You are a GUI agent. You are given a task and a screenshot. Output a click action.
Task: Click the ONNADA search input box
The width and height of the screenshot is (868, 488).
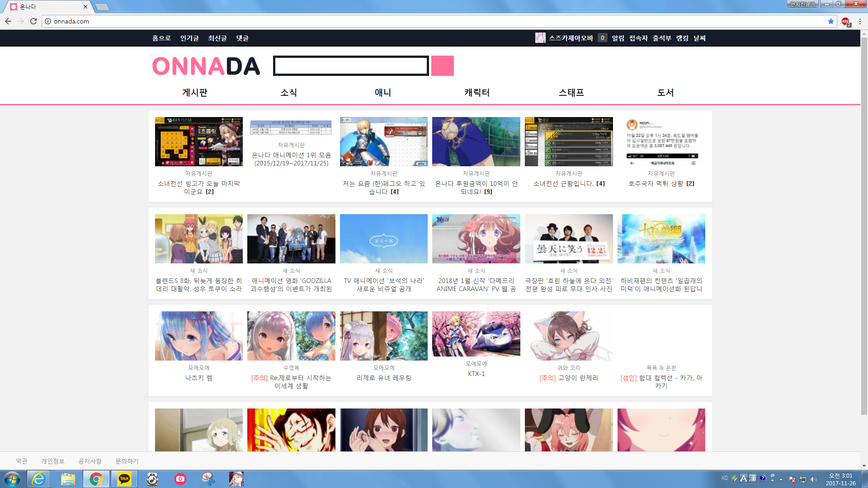click(351, 66)
